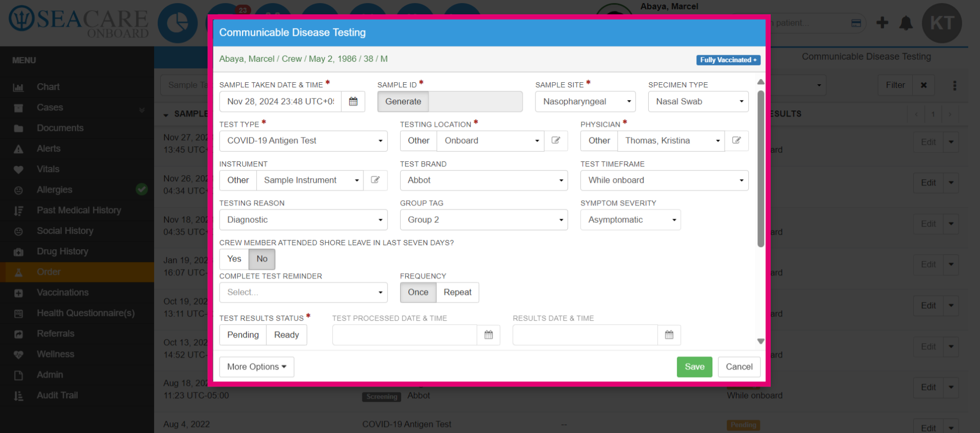Screen dimensions: 980x433
Task: Open Documents in the sidebar
Action: pyautogui.click(x=77, y=128)
